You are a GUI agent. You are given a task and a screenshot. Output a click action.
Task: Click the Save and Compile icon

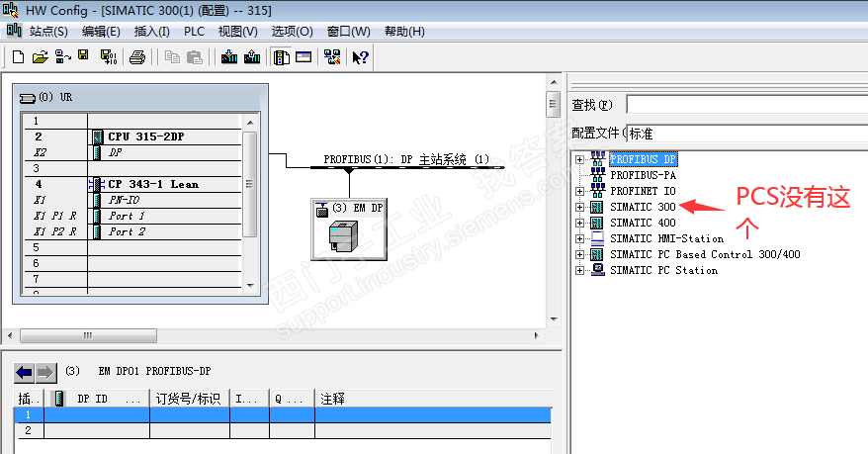(x=109, y=57)
